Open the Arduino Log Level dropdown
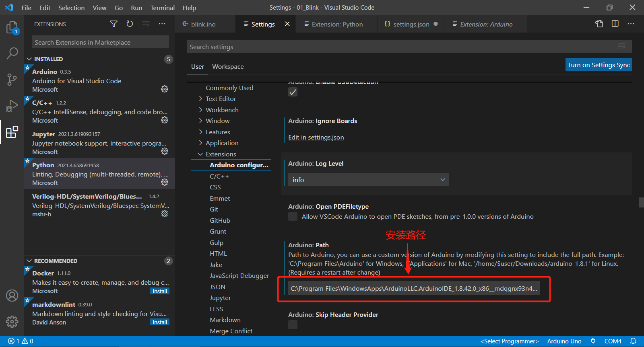 pyautogui.click(x=369, y=180)
